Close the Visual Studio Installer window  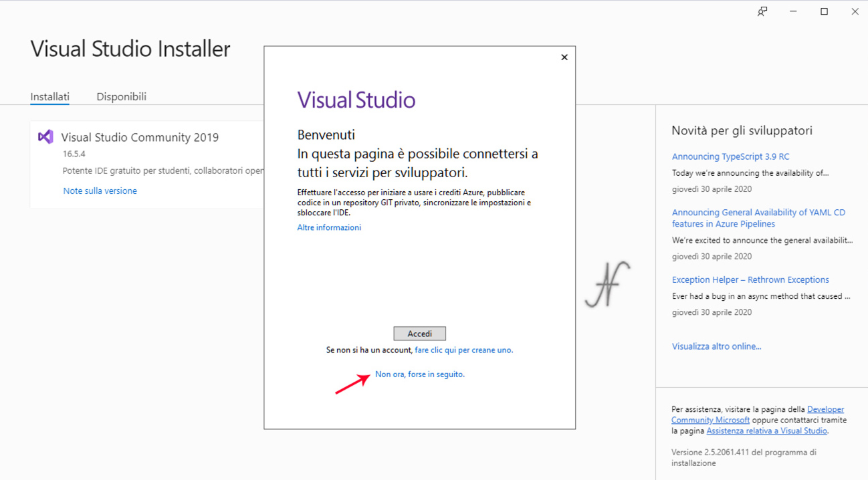855,11
